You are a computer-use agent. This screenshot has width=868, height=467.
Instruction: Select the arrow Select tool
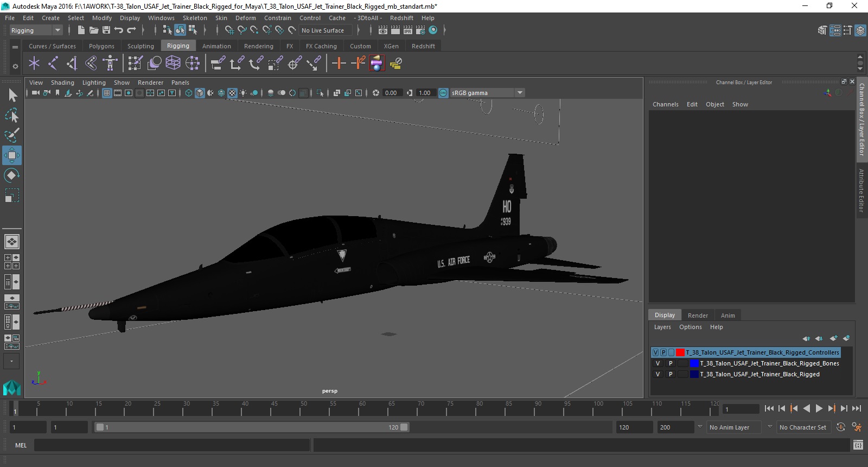[x=12, y=96]
